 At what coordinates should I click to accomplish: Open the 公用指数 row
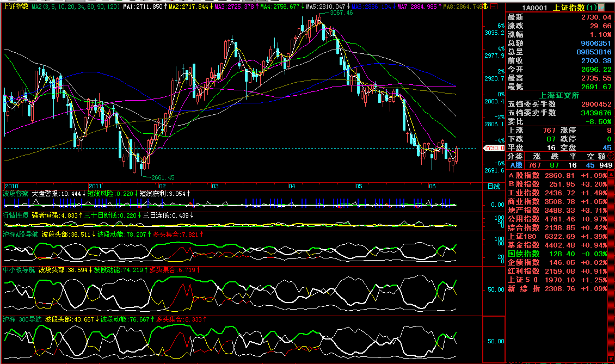pos(557,219)
